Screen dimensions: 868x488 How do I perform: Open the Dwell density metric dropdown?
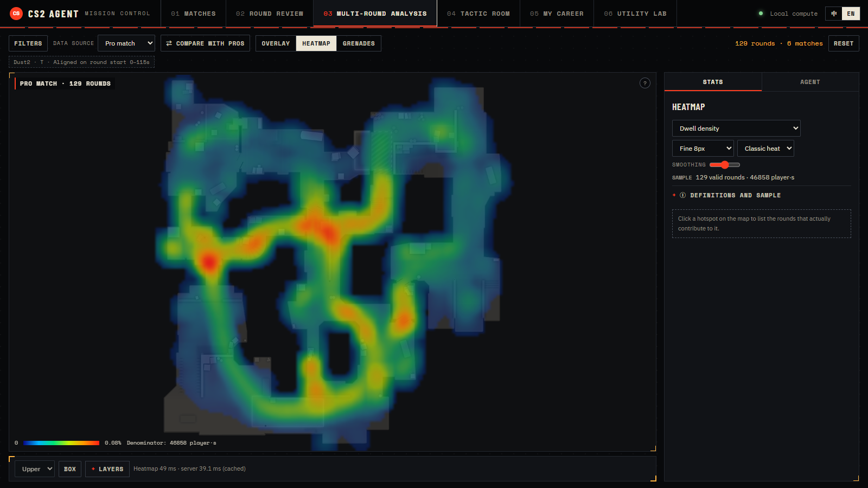[736, 129]
